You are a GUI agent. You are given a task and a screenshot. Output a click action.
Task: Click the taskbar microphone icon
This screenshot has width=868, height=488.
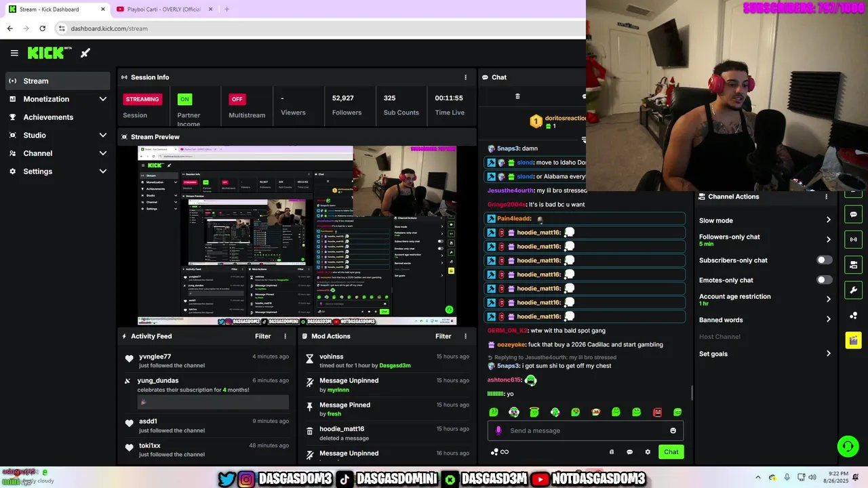(787, 477)
